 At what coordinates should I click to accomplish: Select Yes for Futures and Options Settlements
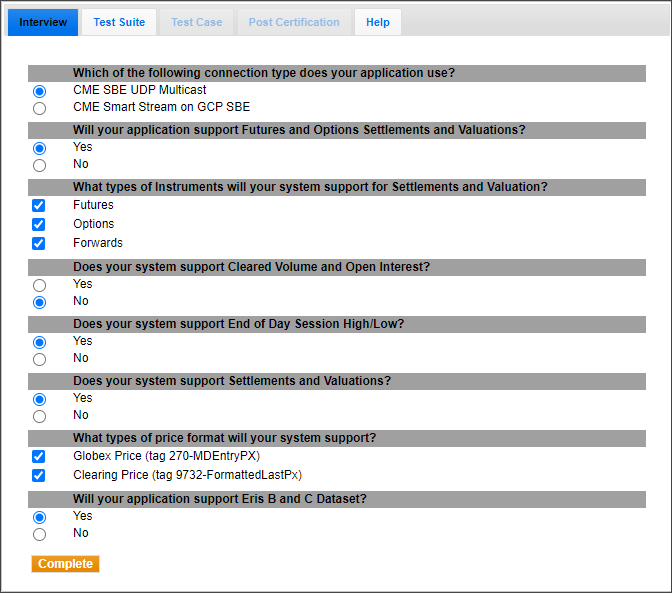pos(39,148)
